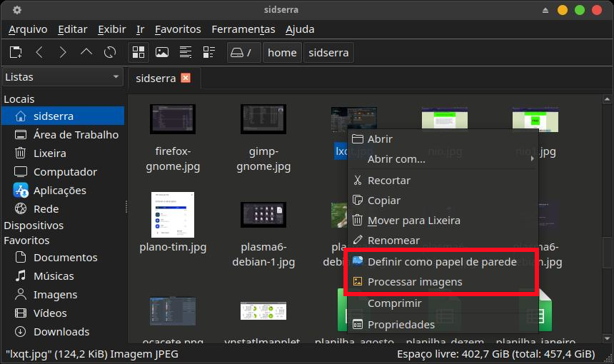Choose 'Definir como papel de parede'
This screenshot has width=614, height=364.
click(441, 262)
